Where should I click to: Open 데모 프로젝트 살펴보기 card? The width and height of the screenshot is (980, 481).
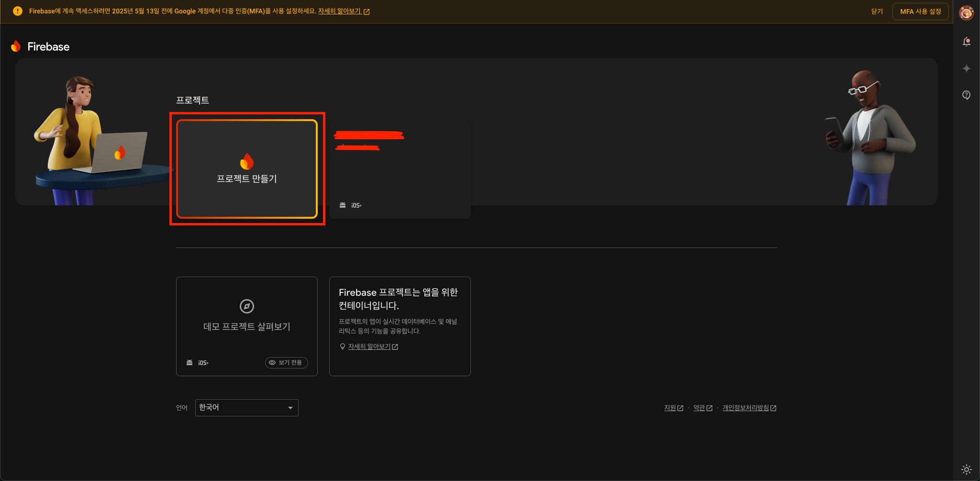click(247, 326)
